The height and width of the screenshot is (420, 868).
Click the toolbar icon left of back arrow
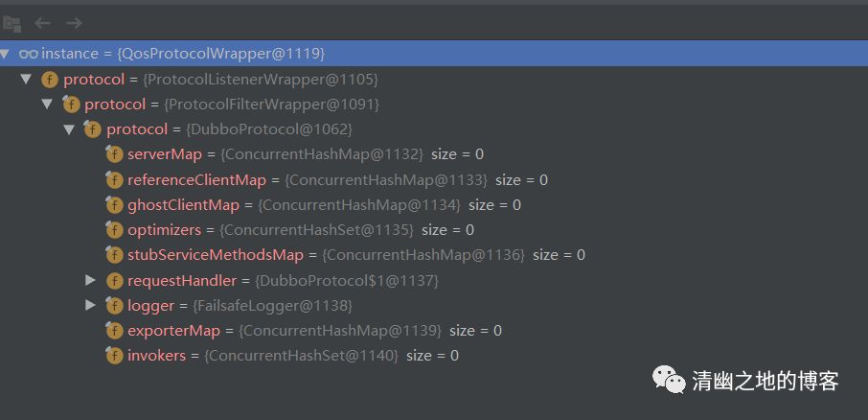(11, 23)
